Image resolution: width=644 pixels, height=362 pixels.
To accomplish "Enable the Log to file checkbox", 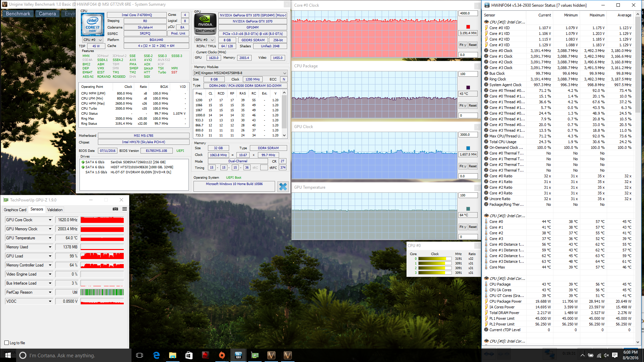I will 6,343.
